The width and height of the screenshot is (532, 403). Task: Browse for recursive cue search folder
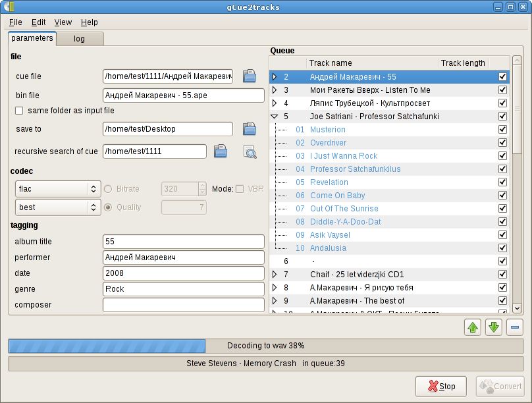[220, 151]
